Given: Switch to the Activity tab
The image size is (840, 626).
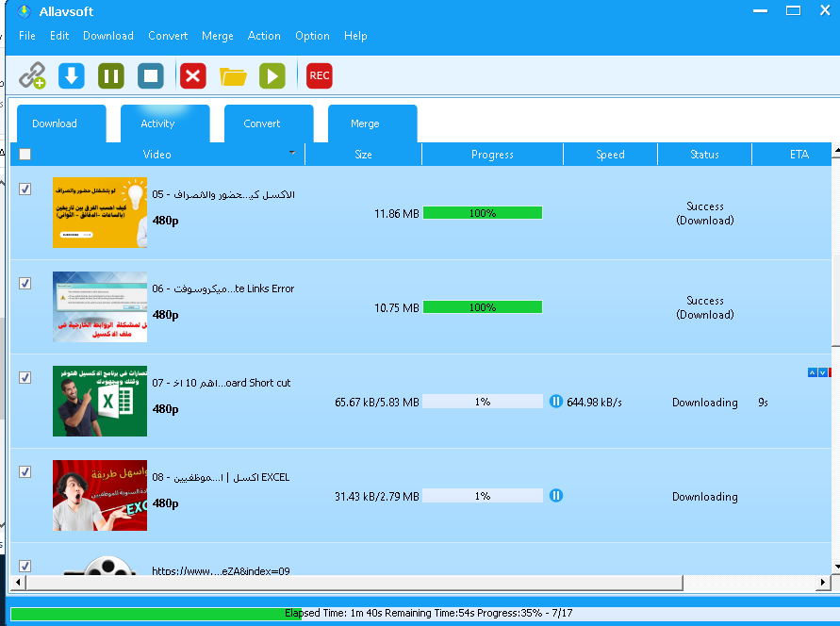Looking at the screenshot, I should (157, 124).
